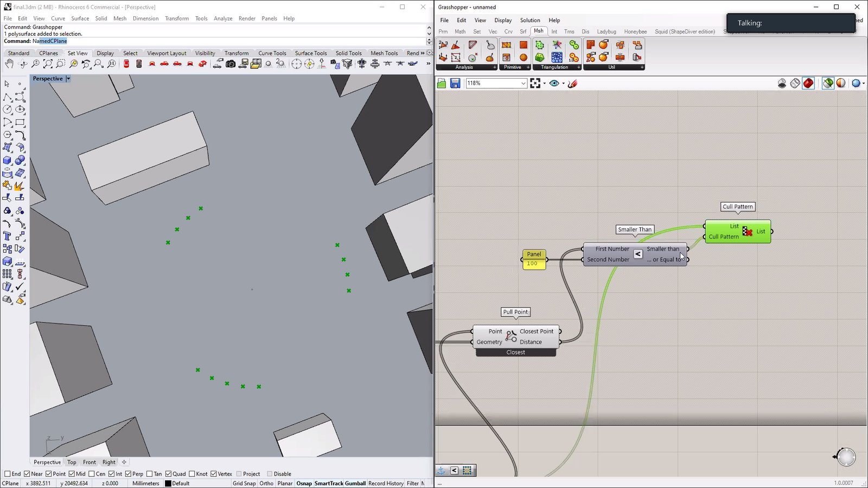Click the black Default layer color swatch
This screenshot has width=868, height=488.
coord(168,483)
